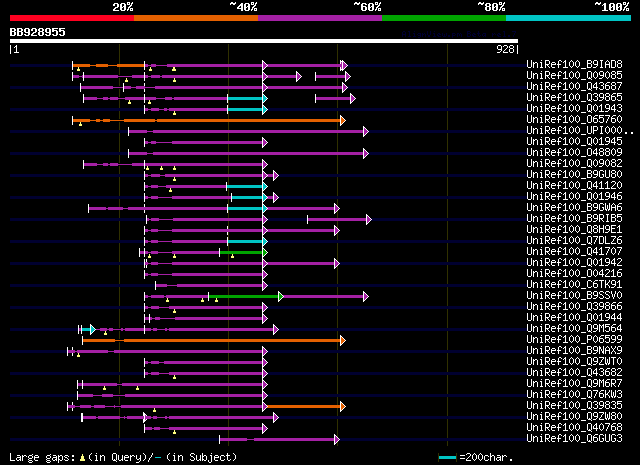Click the purple alignment bar for UniRef100_O48809
The image size is (640, 465).
pos(249,154)
